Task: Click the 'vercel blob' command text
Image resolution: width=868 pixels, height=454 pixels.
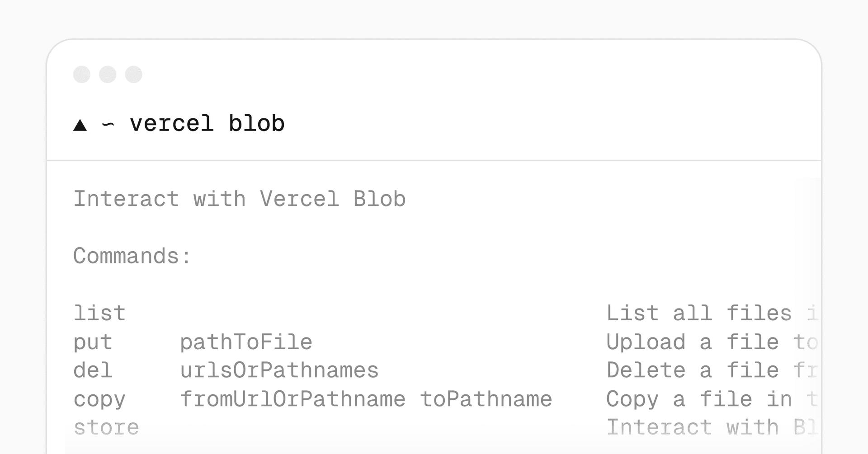Action: [207, 124]
